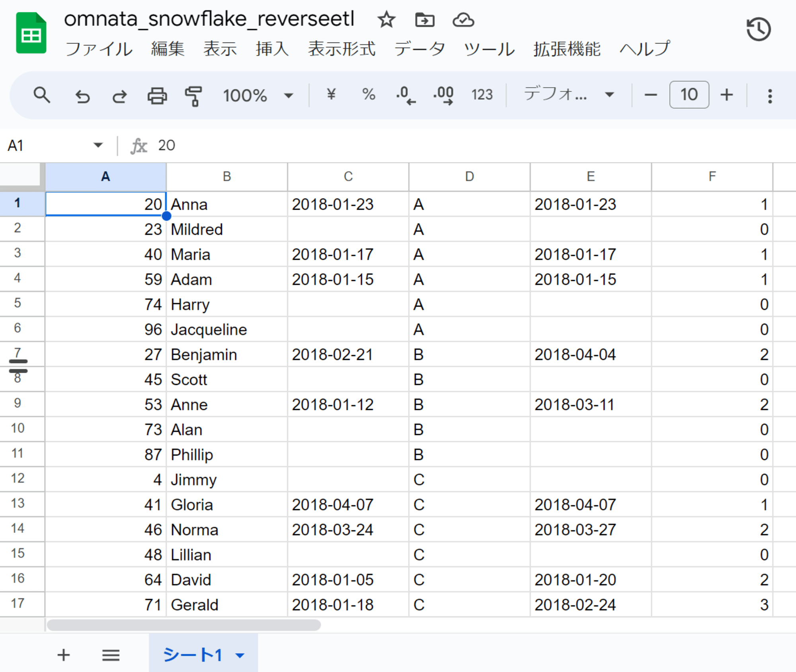
Task: Click the search menus magnifier icon
Action: pos(42,95)
